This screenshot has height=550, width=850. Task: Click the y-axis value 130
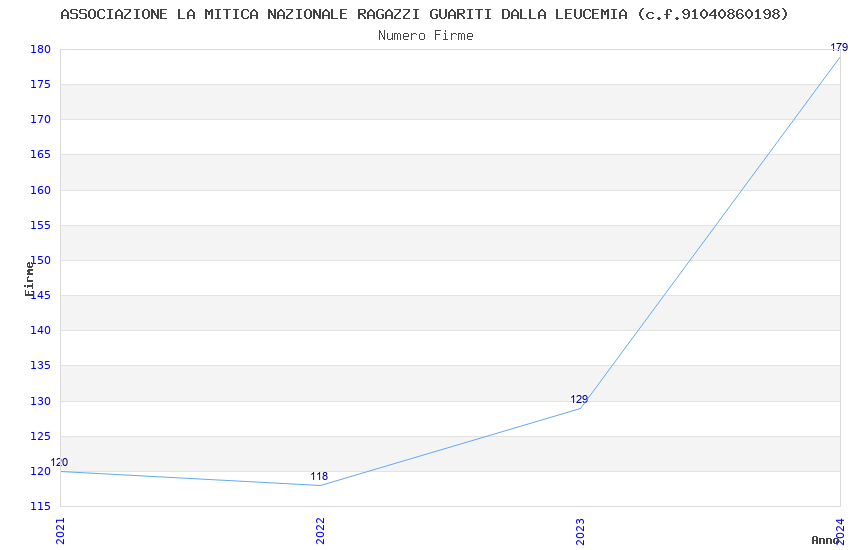click(x=40, y=401)
